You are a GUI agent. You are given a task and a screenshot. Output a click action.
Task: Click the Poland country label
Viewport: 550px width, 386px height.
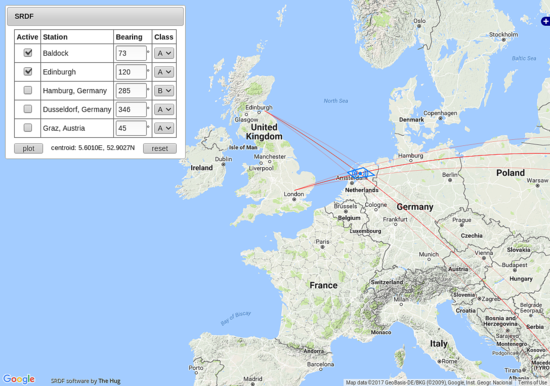pyautogui.click(x=510, y=173)
